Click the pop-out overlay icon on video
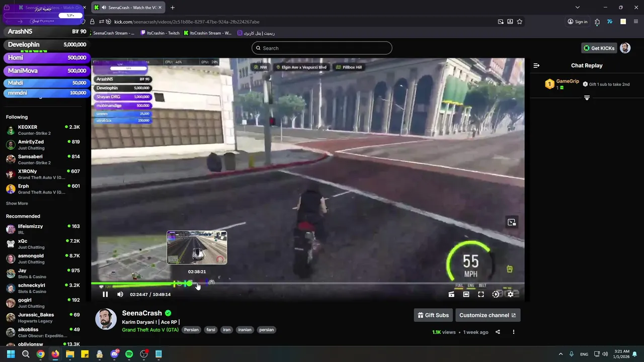The image size is (644, 362). pyautogui.click(x=512, y=222)
